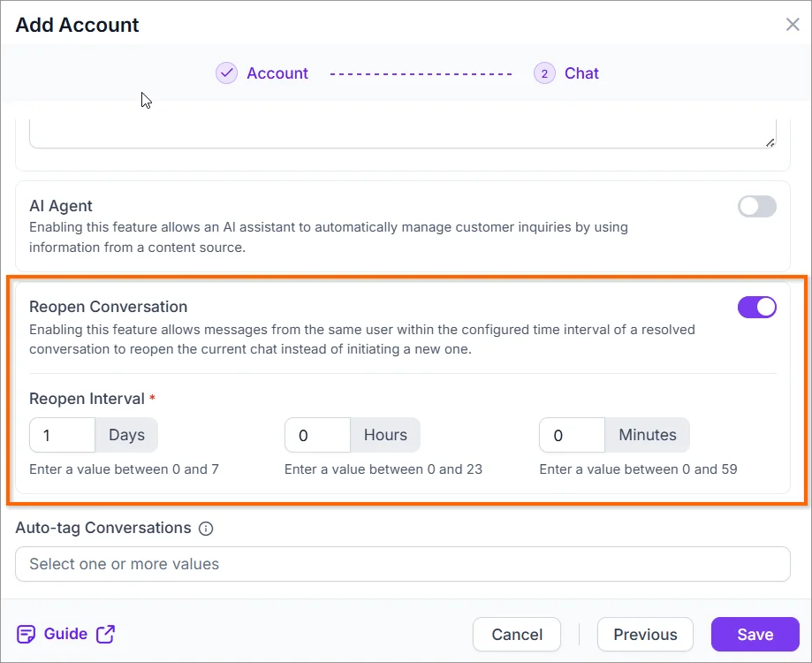Click inside the text area at top

[403, 133]
